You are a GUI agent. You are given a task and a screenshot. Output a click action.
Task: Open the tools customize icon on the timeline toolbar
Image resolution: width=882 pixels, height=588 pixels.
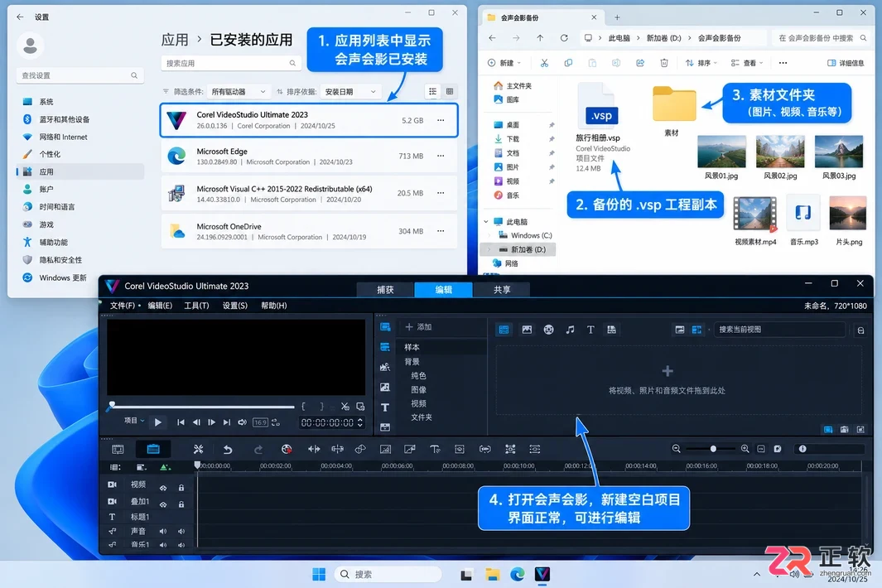198,449
